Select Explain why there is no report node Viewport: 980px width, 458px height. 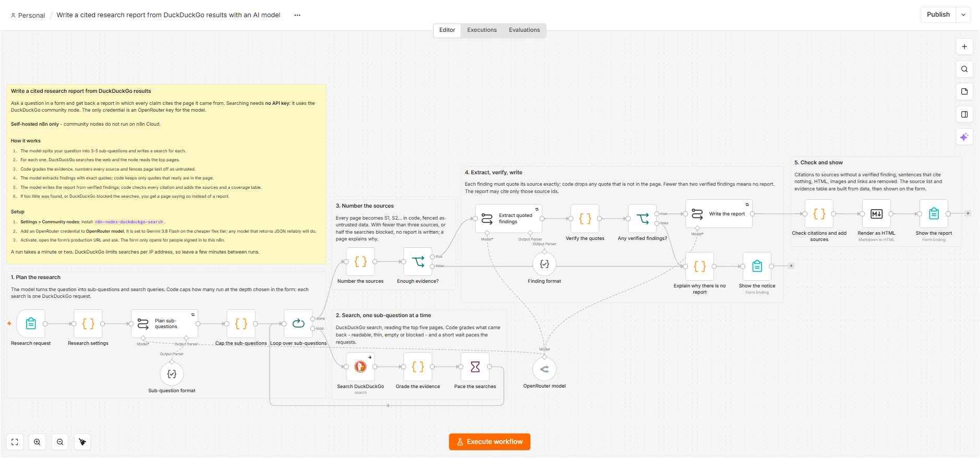700,266
